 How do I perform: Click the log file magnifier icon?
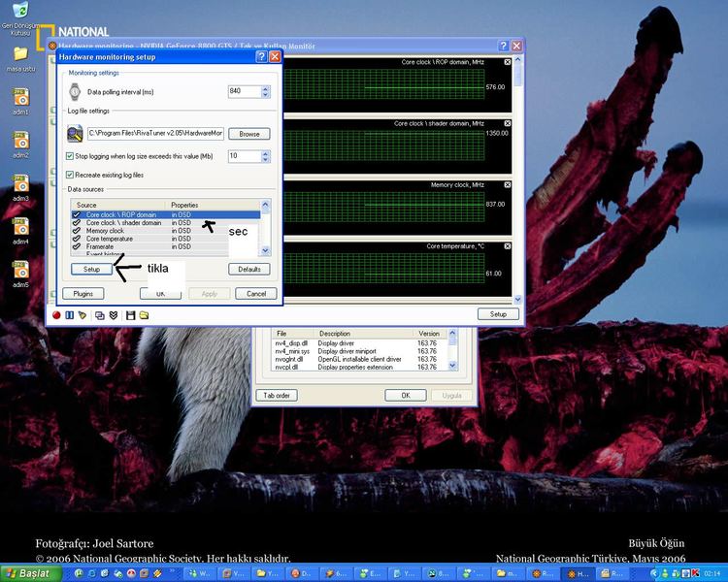(x=75, y=134)
